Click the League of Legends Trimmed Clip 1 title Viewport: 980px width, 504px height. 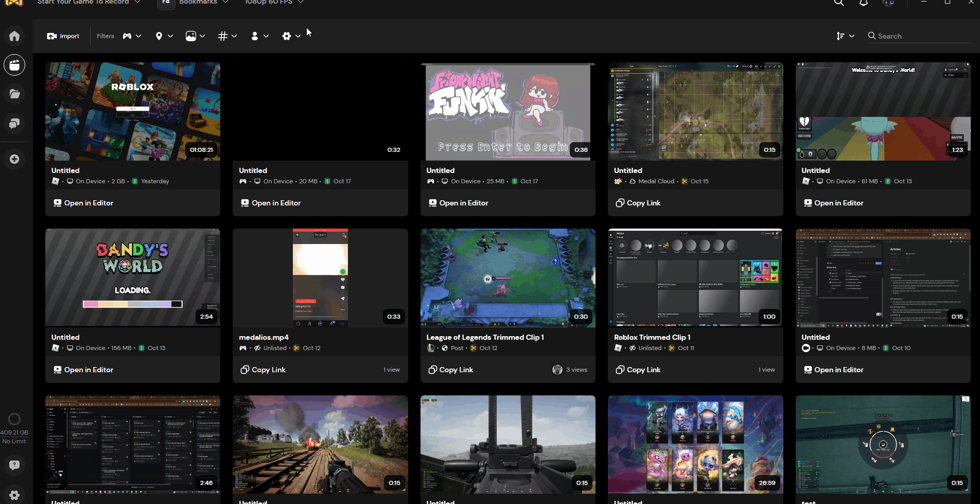[485, 337]
